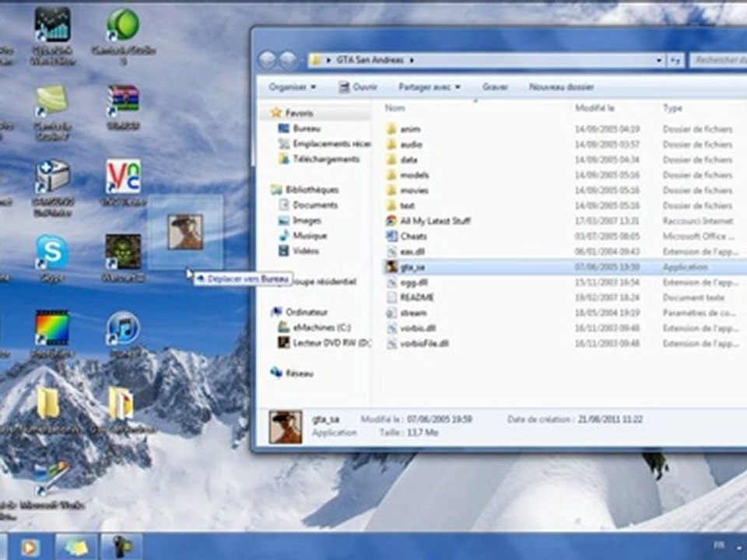The height and width of the screenshot is (560, 747).
Task: Select the vorbis.dll file icon
Action: (x=391, y=328)
